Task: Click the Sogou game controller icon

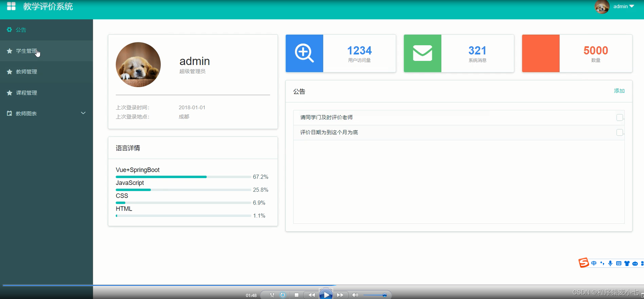Action: [635, 264]
